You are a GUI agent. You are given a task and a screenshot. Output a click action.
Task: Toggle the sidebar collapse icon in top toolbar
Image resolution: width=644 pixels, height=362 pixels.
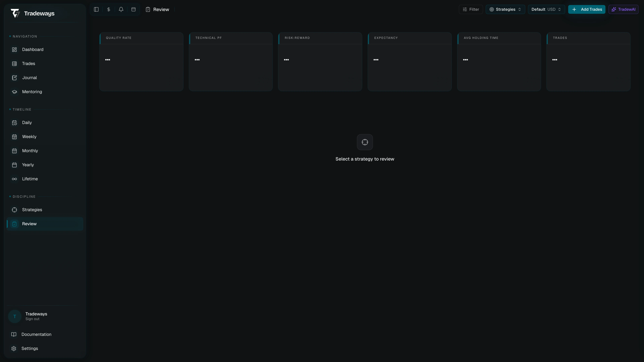tap(96, 9)
